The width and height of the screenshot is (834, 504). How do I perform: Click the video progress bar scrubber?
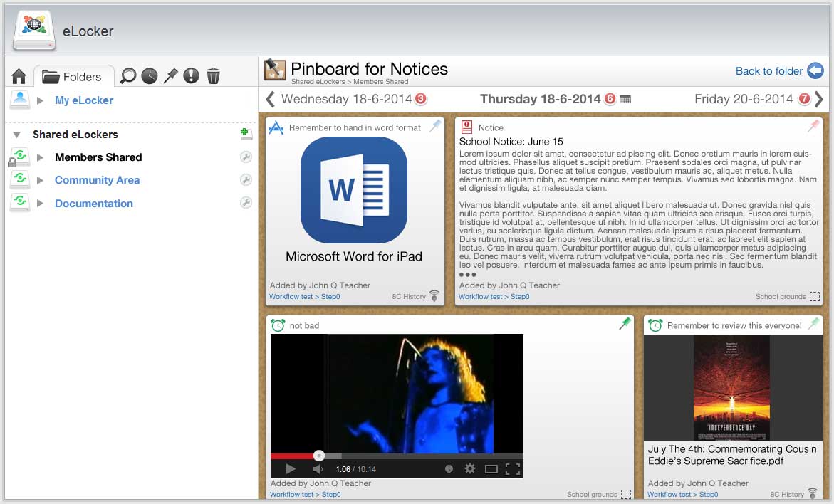point(319,456)
